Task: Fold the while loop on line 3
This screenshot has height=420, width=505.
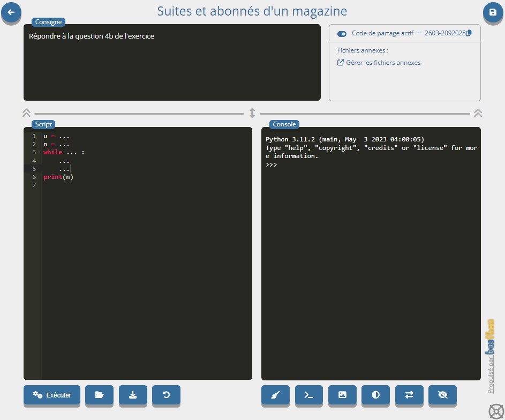Action: coord(39,153)
